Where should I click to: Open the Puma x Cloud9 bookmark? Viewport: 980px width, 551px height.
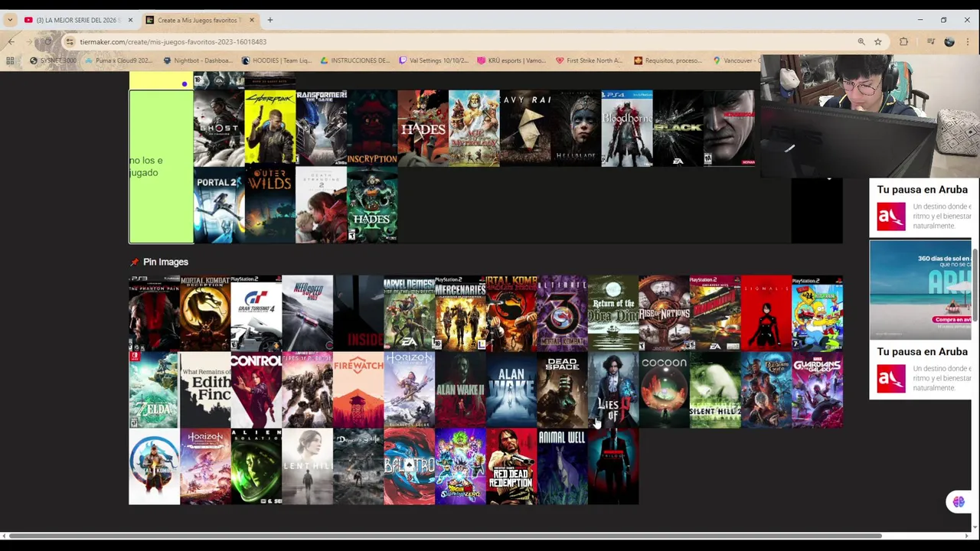[x=119, y=60]
